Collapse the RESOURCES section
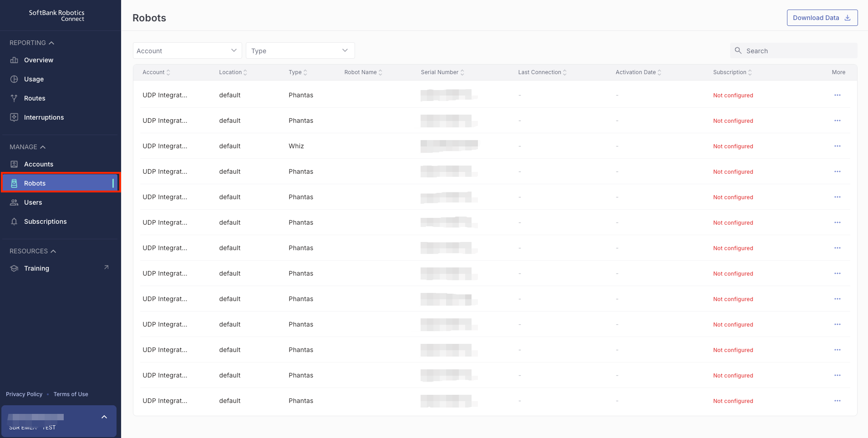The image size is (868, 438). tap(33, 251)
